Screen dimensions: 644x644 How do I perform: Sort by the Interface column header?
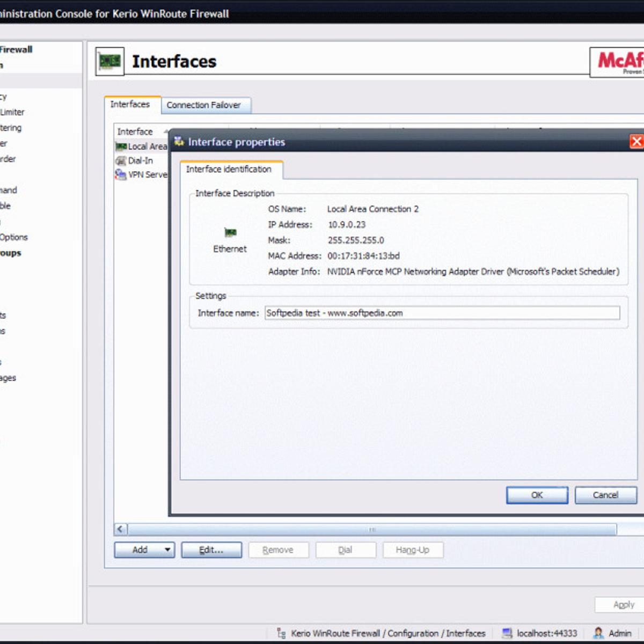pyautogui.click(x=141, y=131)
